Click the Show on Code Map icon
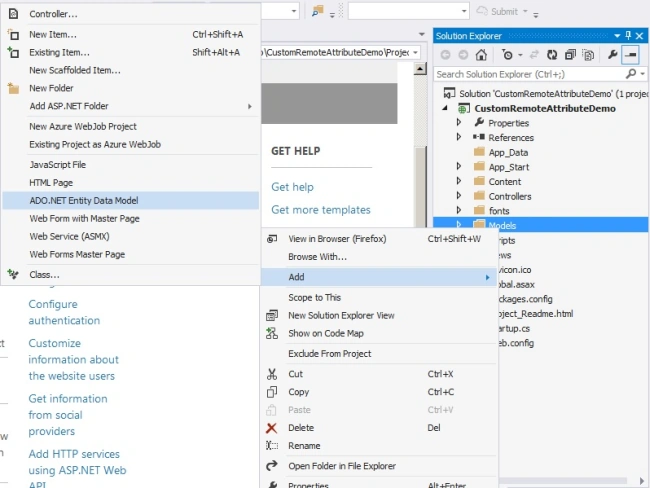Image resolution: width=650 pixels, height=488 pixels. click(x=272, y=333)
